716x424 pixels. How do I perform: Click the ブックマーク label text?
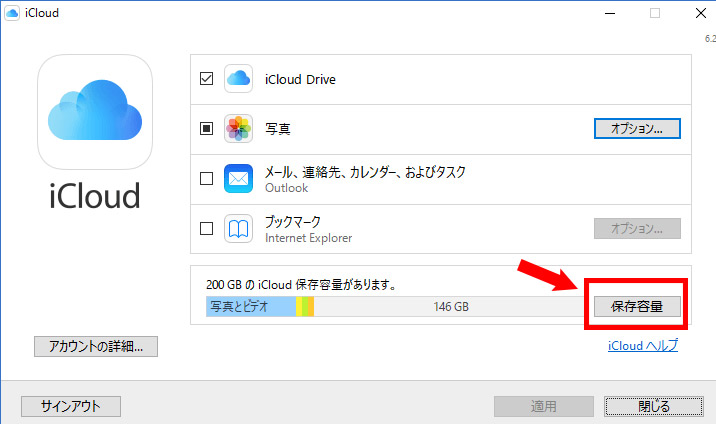point(293,222)
